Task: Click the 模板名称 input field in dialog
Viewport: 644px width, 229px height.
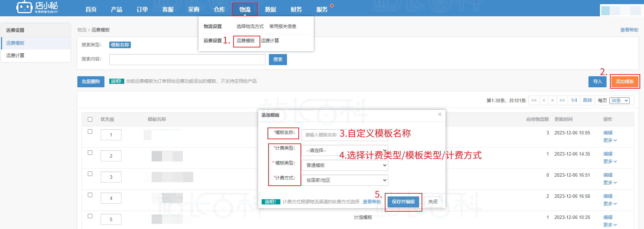Action: click(321, 135)
